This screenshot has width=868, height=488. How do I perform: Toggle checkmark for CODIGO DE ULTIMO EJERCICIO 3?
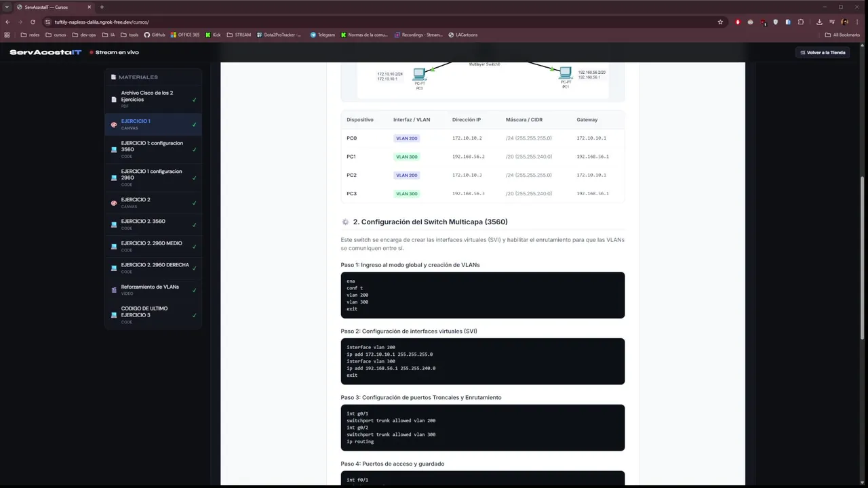[x=194, y=314]
